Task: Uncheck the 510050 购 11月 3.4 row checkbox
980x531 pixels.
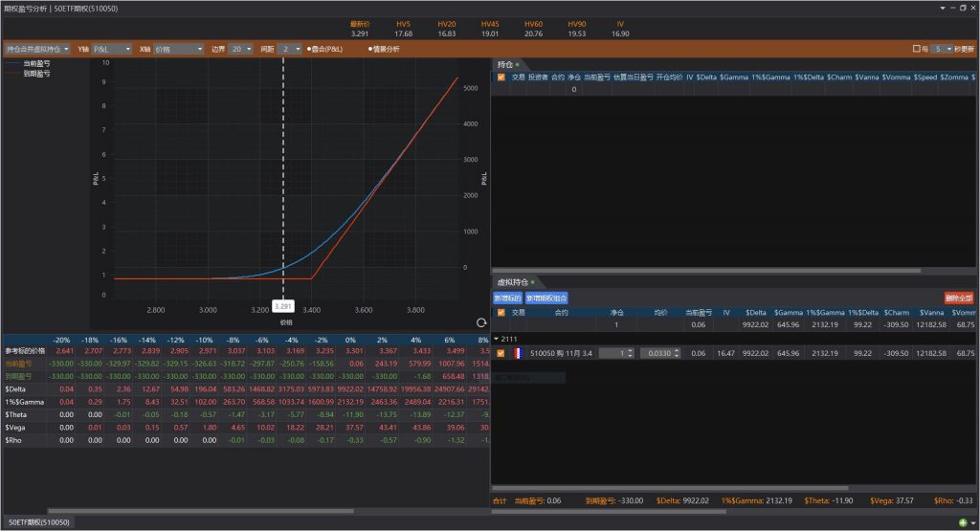Action: point(501,353)
